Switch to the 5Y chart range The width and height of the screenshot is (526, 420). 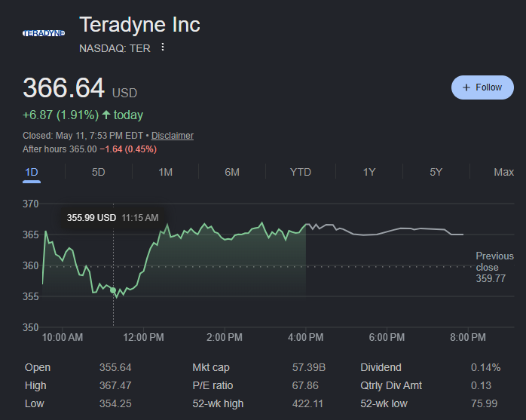[x=436, y=172]
